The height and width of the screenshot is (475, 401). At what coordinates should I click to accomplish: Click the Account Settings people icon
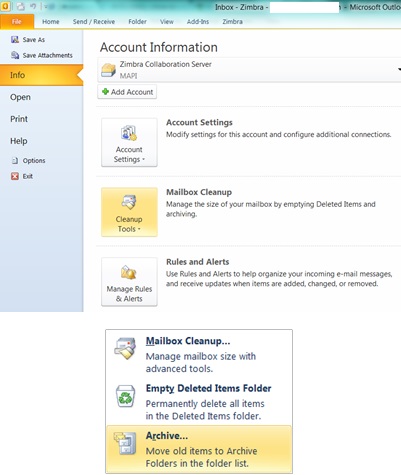129,133
